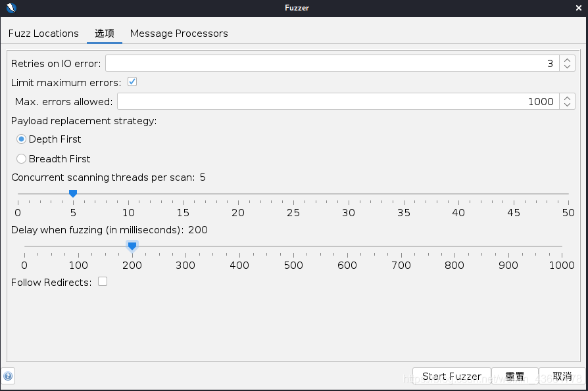The height and width of the screenshot is (391, 588).
Task: Click the Payload replacement strategy label
Action: (84, 121)
